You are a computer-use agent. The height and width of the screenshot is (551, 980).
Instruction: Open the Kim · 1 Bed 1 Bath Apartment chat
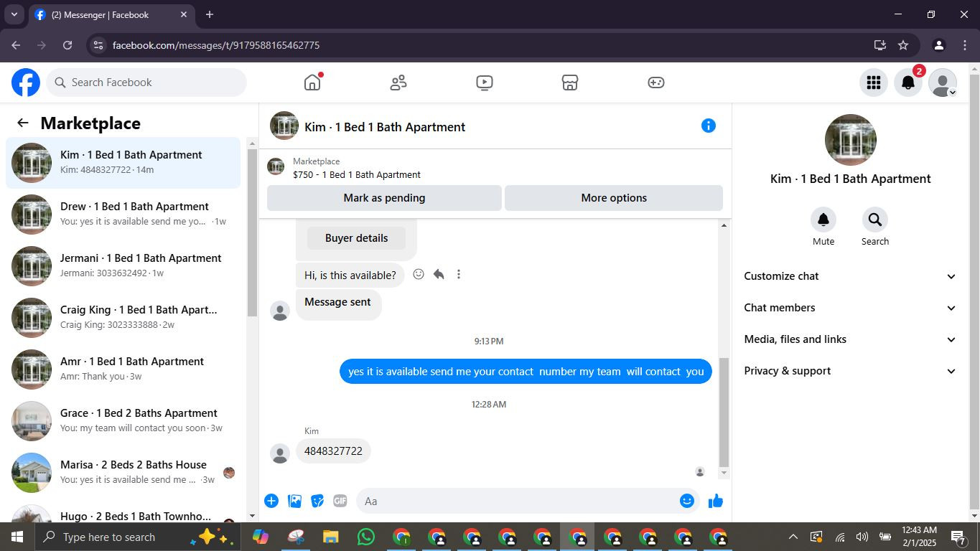point(123,163)
